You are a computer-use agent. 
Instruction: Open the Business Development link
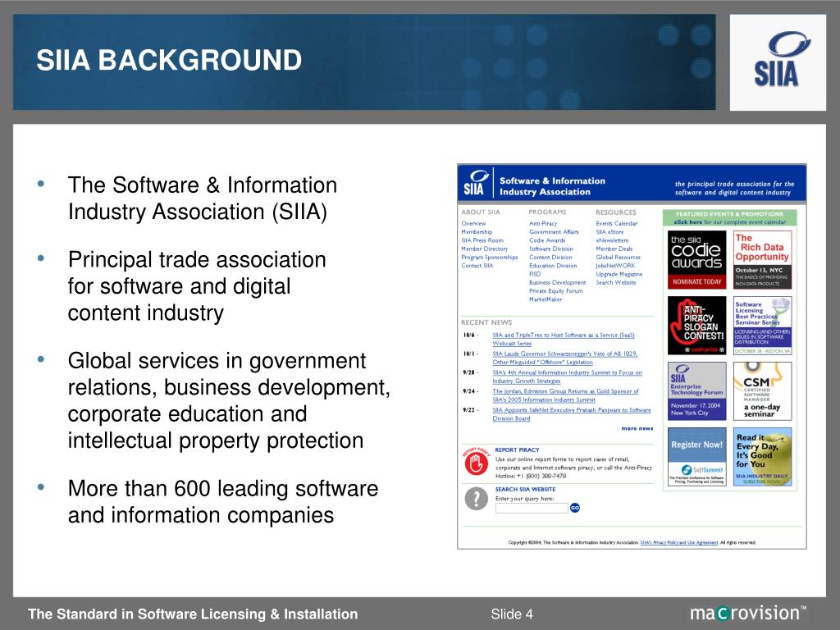(x=558, y=282)
